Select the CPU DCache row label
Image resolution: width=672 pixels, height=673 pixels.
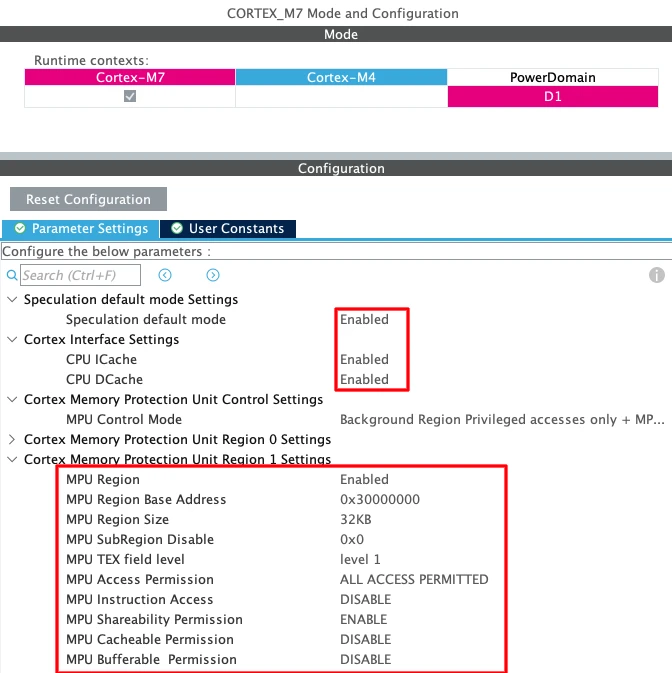point(104,379)
